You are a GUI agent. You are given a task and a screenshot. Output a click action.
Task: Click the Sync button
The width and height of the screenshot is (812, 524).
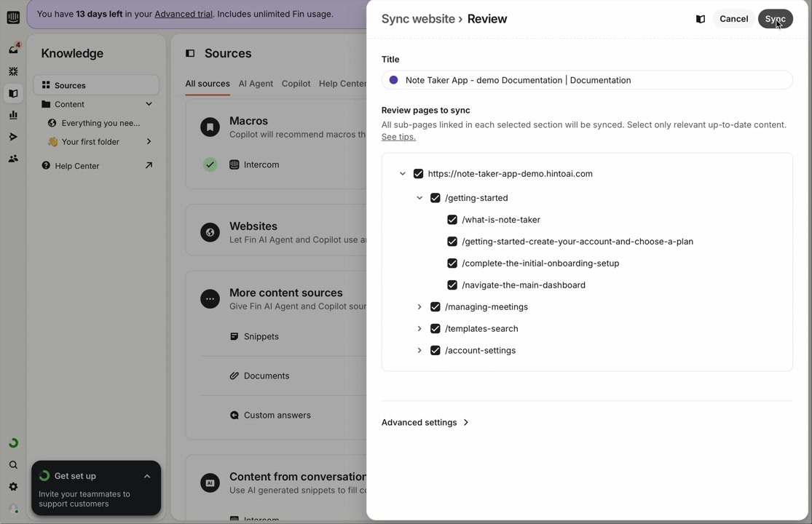pyautogui.click(x=775, y=19)
